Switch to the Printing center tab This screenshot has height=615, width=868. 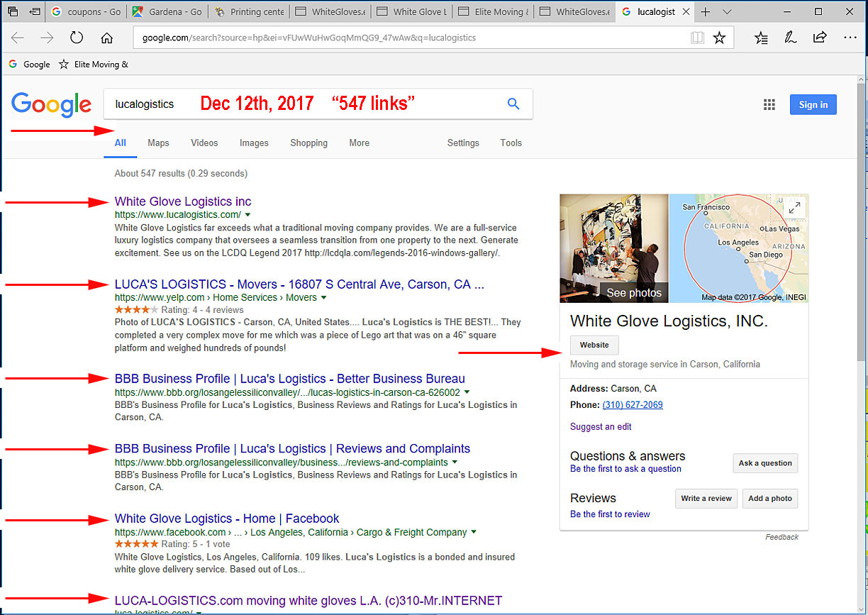pyautogui.click(x=249, y=12)
